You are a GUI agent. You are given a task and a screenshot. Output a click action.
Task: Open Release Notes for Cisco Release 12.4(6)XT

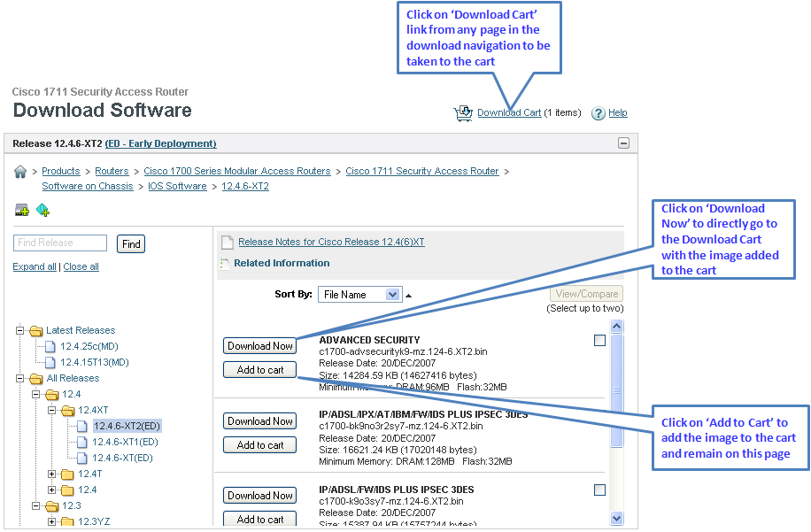(331, 242)
